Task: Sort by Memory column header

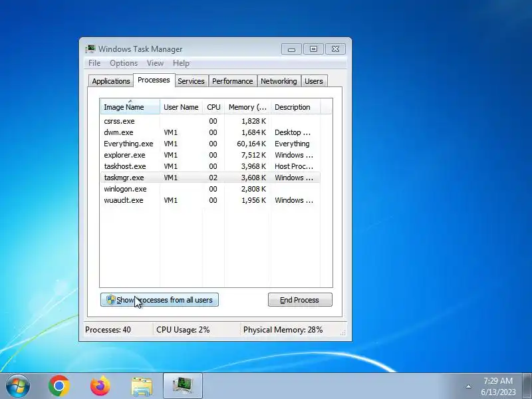Action: click(247, 107)
